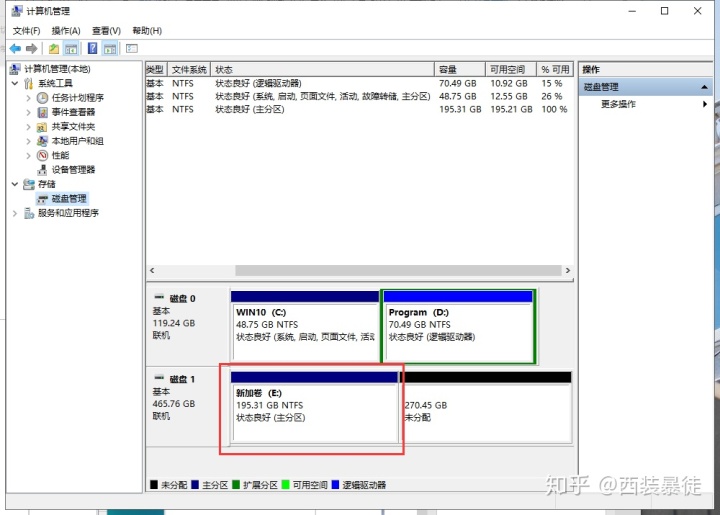Sort by the % 可用 column header
Viewport: 720px width, 515px height.
pyautogui.click(x=555, y=69)
